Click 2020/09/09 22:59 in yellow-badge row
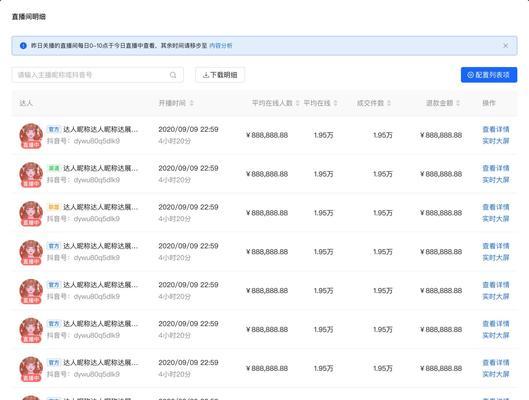 [188, 207]
